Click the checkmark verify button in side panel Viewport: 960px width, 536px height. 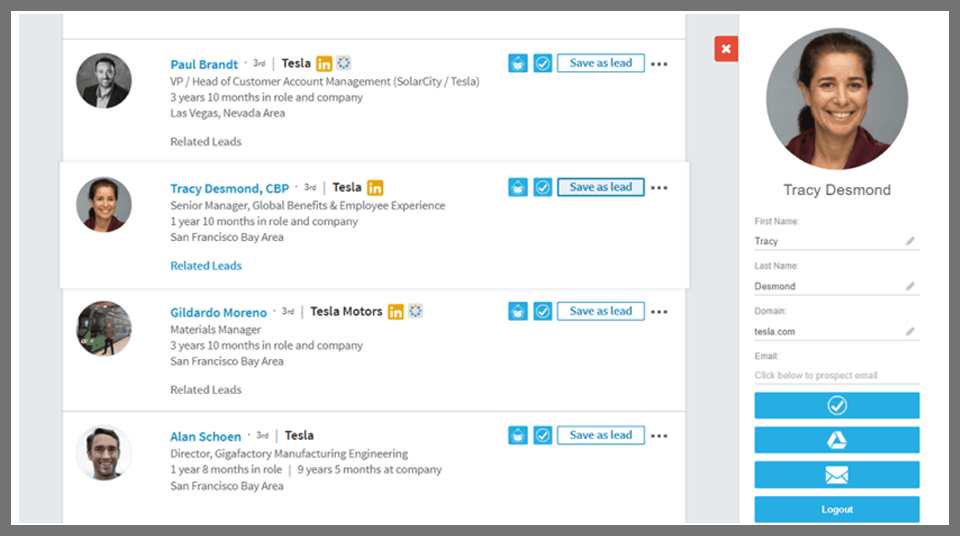(836, 405)
